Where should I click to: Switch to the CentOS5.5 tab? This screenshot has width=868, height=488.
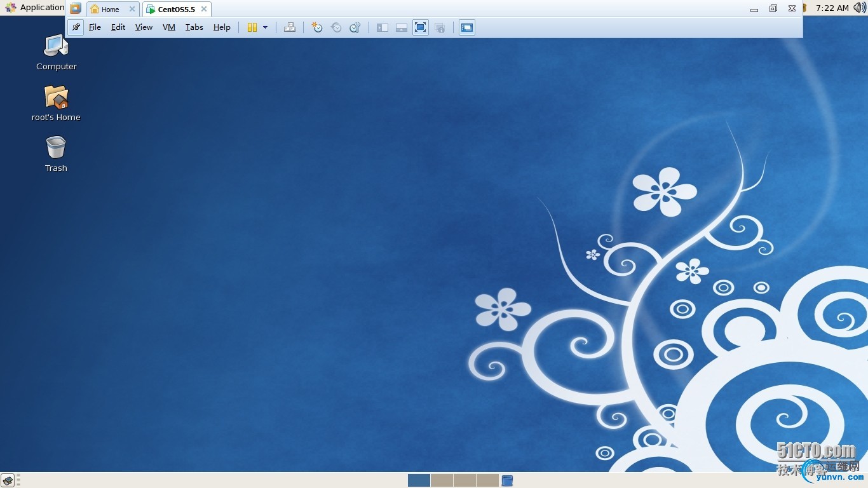177,9
